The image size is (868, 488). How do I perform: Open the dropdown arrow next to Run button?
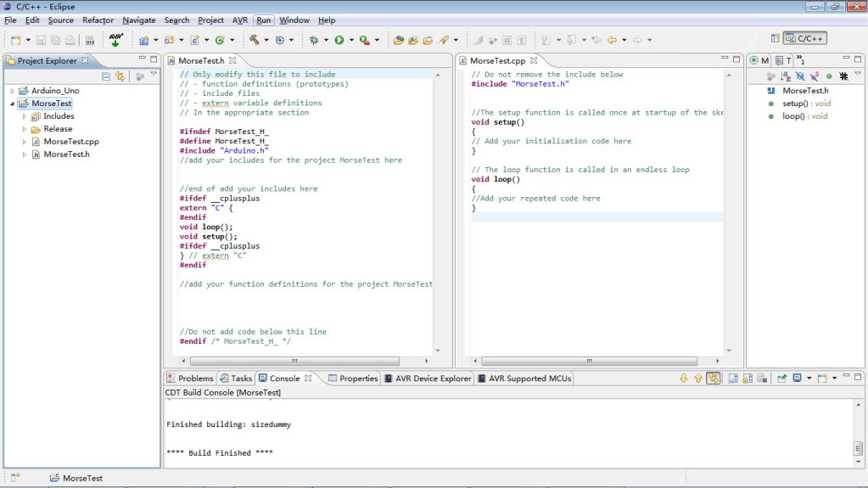point(351,40)
